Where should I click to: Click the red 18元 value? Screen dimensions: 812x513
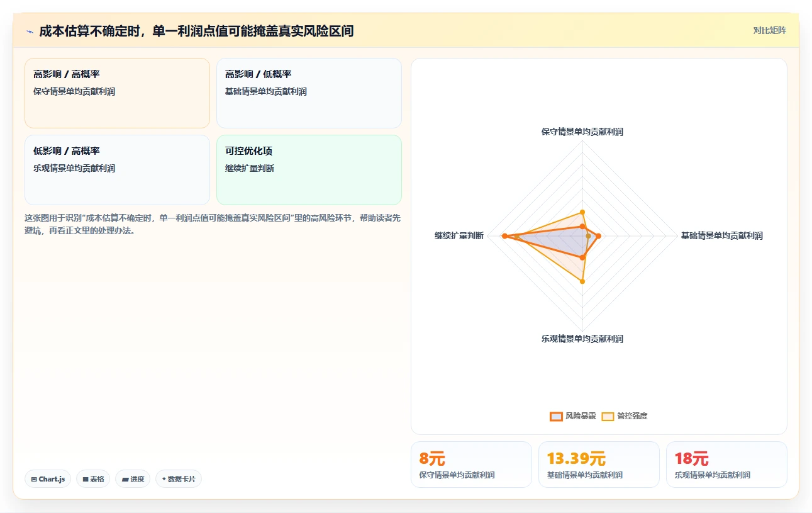[x=691, y=459]
